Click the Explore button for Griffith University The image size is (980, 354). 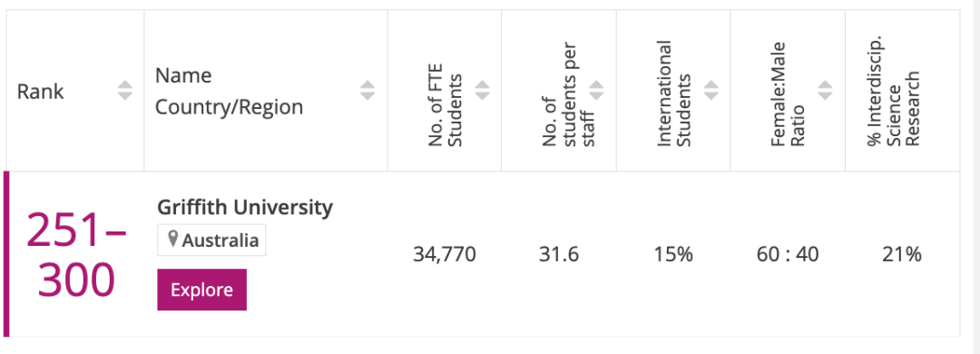click(201, 290)
